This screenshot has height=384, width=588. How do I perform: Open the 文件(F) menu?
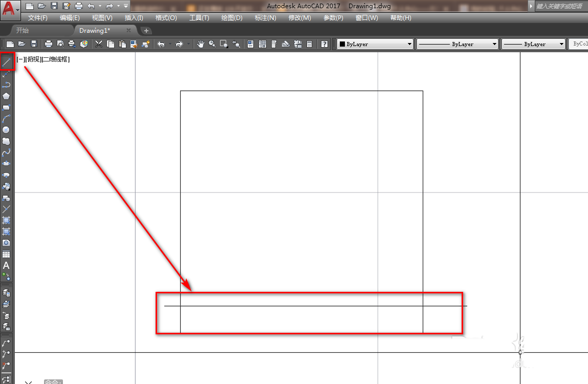[x=38, y=17]
